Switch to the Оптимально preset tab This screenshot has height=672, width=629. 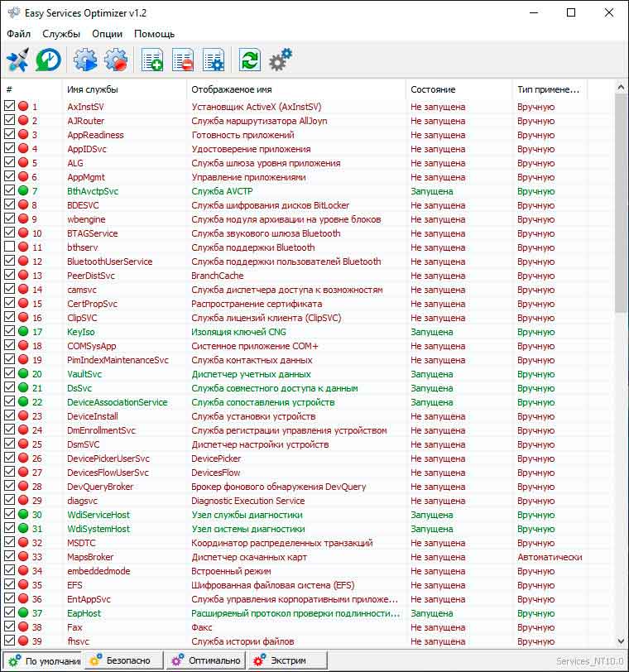pos(207,660)
